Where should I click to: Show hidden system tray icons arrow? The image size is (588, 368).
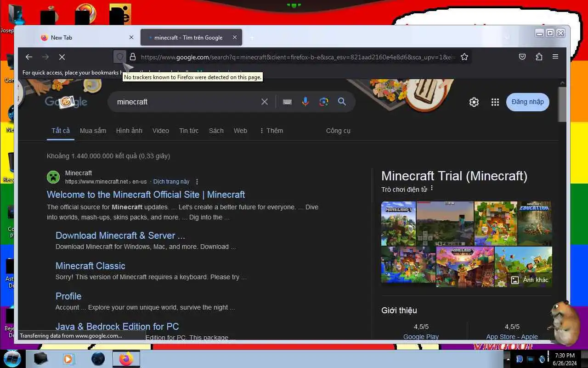(508, 359)
